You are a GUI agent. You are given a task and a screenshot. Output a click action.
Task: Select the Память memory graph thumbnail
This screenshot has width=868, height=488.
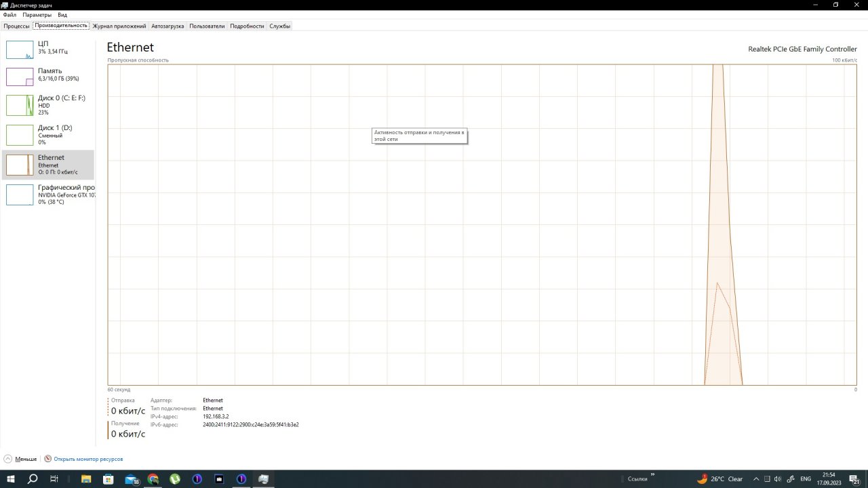point(20,77)
